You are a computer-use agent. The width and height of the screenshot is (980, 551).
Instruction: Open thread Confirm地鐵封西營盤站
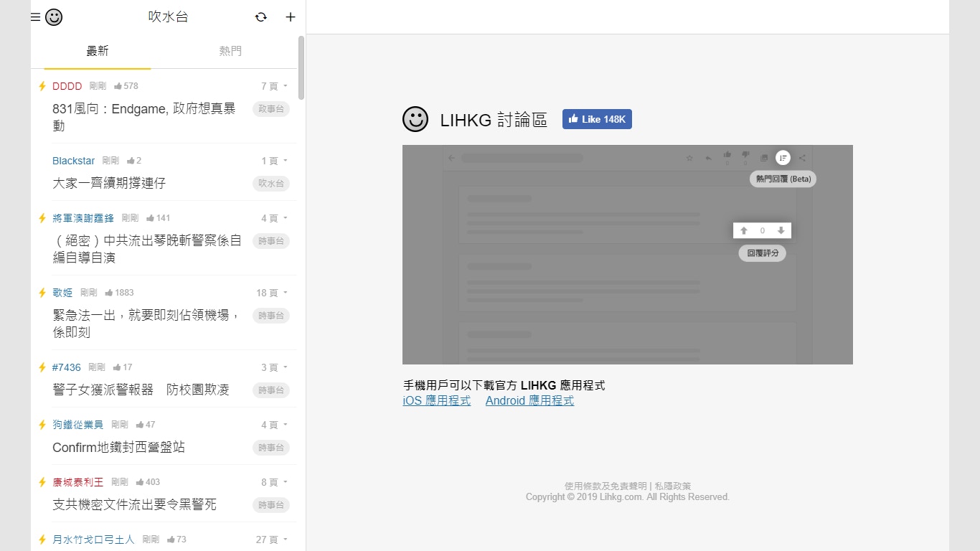pos(118,447)
